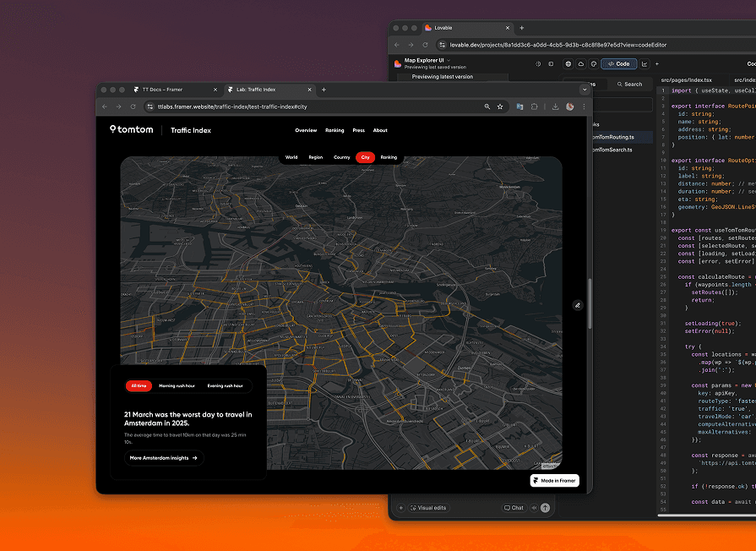Click More Amsterdam insights button
Image resolution: width=756 pixels, height=551 pixels.
(164, 458)
